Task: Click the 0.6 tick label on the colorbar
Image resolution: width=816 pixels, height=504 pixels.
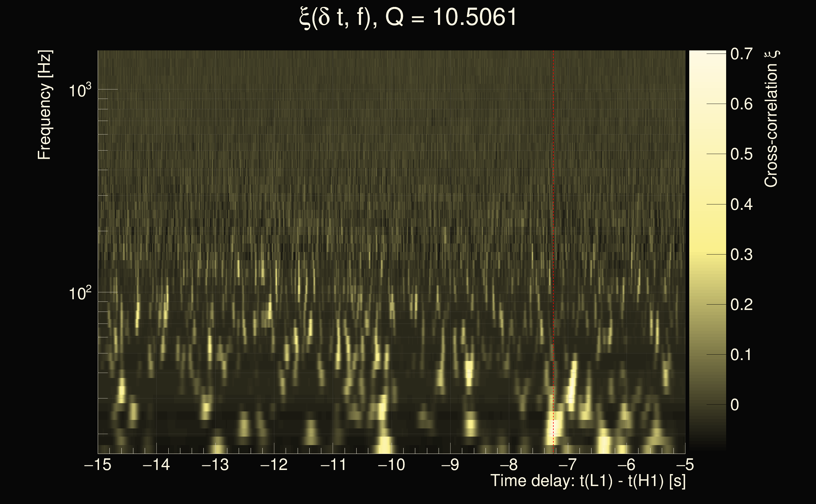Action: coord(741,104)
